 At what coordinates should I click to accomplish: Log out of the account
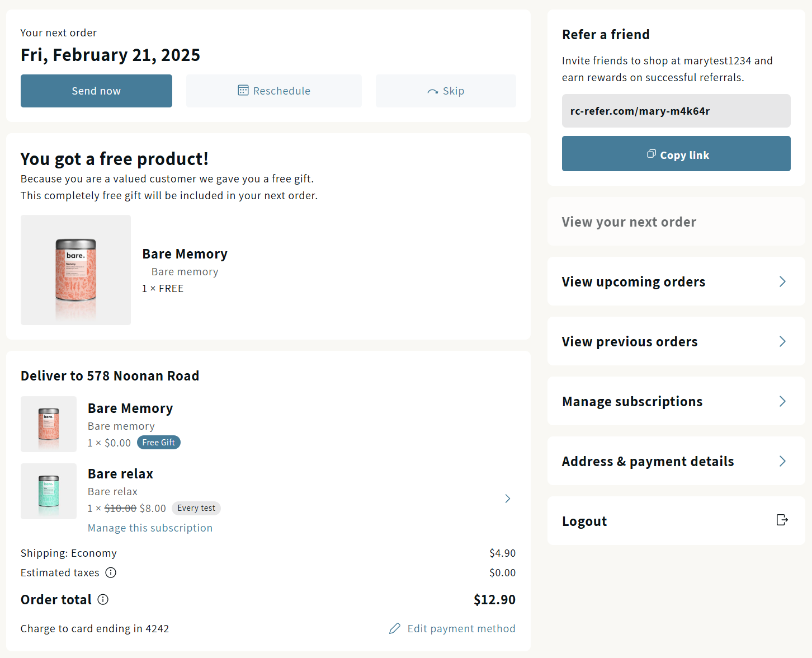point(676,521)
